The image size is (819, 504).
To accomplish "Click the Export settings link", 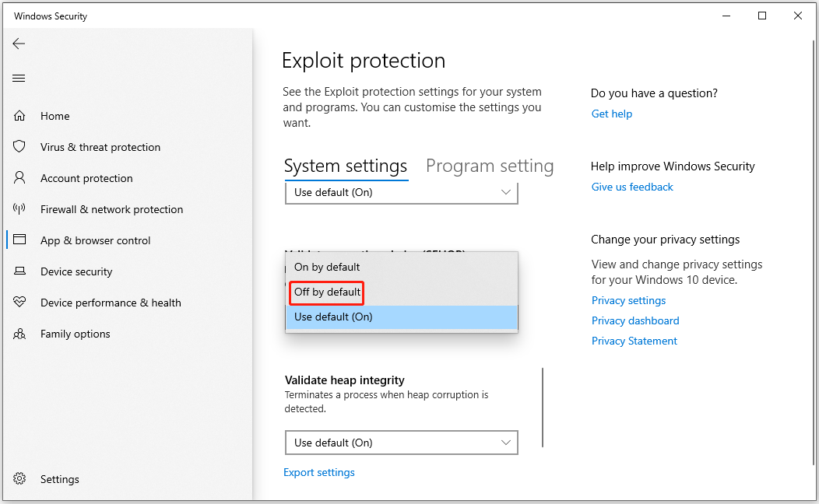I will (x=319, y=472).
